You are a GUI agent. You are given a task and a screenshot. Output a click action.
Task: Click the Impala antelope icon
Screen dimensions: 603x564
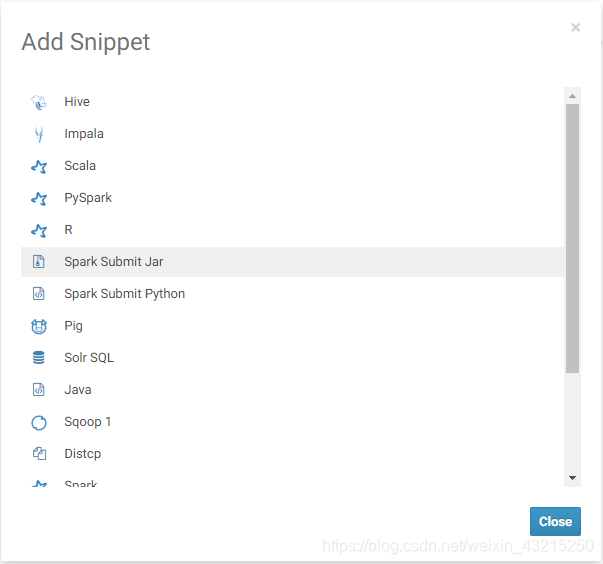(38, 135)
